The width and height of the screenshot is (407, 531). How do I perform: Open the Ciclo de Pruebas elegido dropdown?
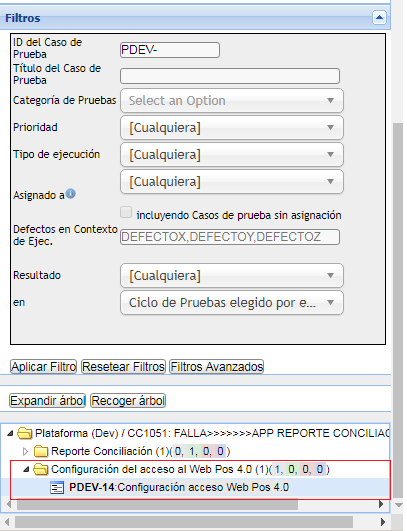(x=232, y=302)
